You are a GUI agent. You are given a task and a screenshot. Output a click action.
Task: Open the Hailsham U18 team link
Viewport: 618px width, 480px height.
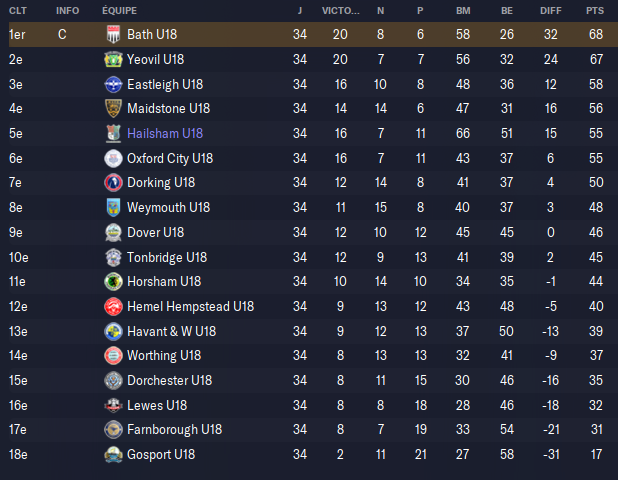165,133
